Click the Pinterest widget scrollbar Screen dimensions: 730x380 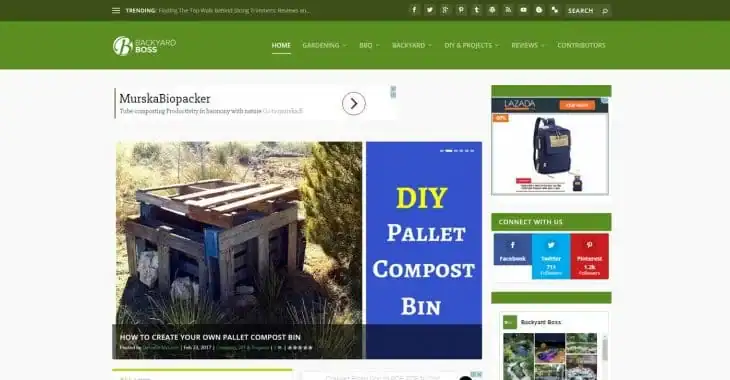(x=605, y=349)
